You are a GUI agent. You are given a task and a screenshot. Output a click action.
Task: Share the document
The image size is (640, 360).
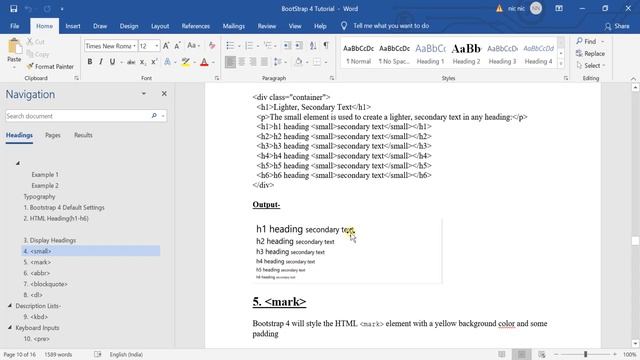coord(617,26)
